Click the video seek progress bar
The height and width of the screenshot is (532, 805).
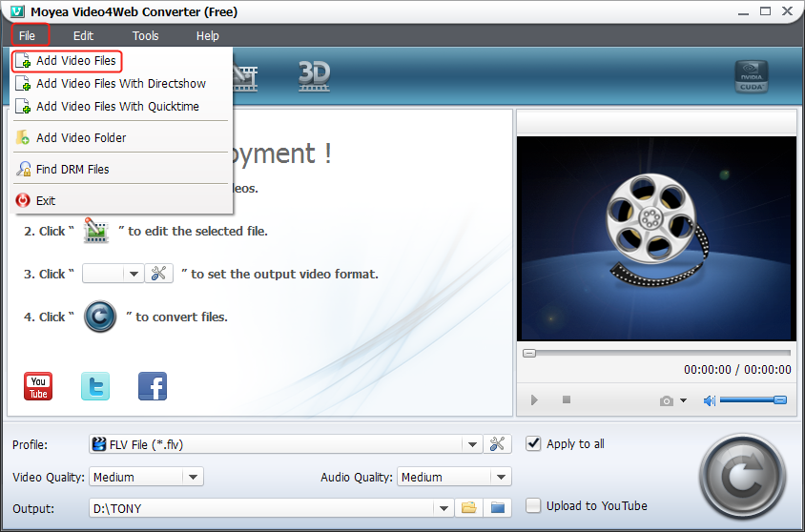(656, 353)
